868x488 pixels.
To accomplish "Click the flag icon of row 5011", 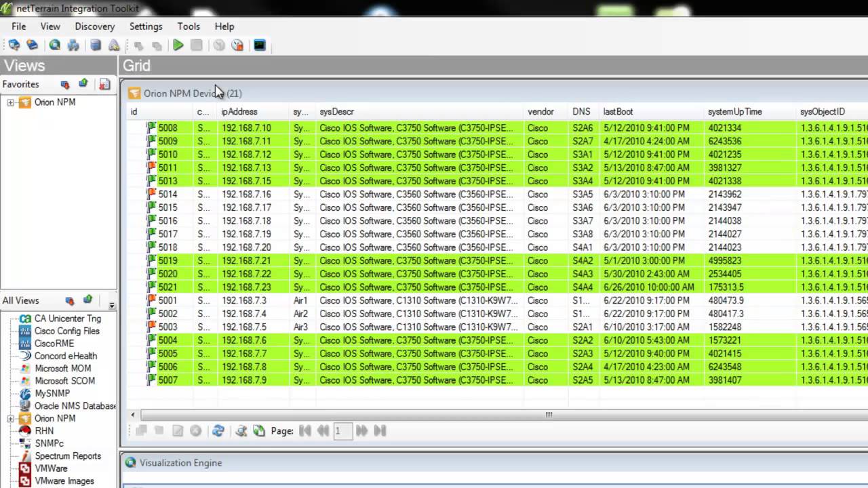I will click(x=151, y=167).
